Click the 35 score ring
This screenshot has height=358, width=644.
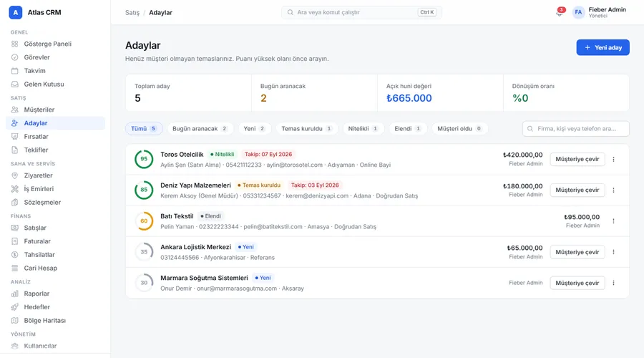point(144,252)
